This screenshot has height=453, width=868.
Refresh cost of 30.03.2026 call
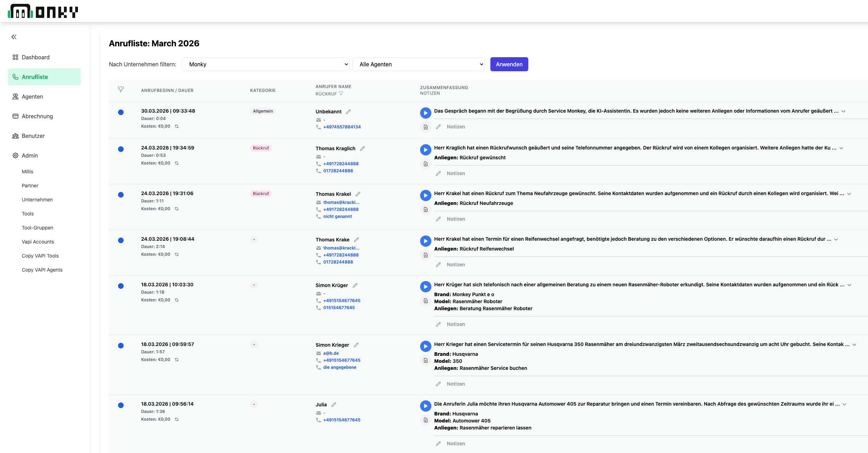click(x=177, y=126)
